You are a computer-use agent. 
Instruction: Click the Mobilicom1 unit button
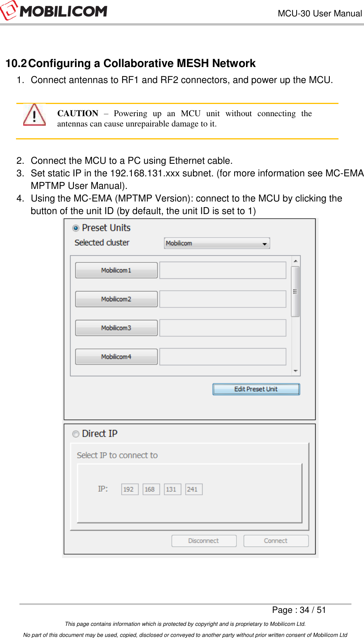[116, 270]
